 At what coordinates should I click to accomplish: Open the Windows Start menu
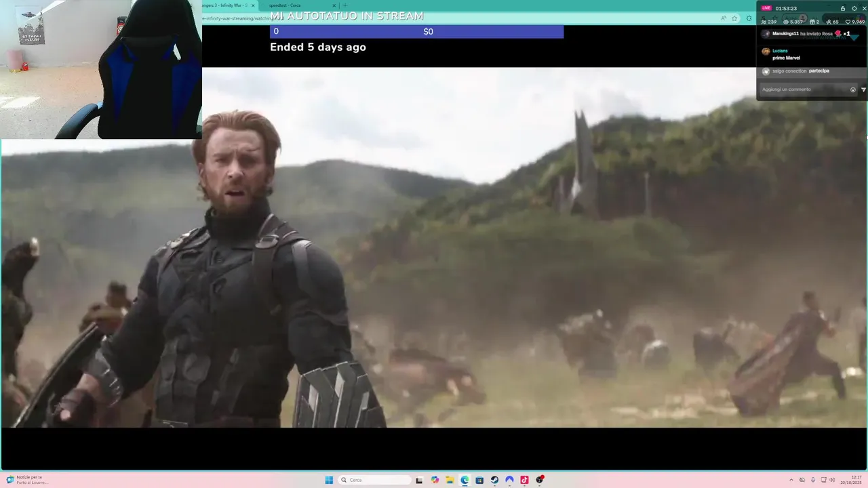[329, 480]
